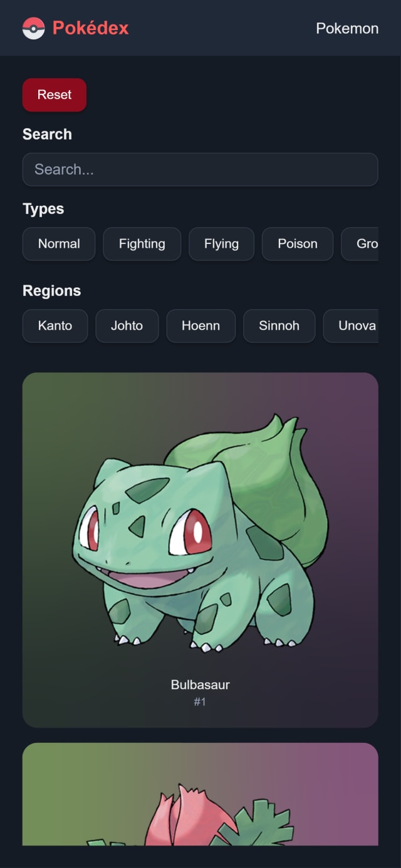Open the Pokédex home title link
The image size is (401, 868).
90,28
